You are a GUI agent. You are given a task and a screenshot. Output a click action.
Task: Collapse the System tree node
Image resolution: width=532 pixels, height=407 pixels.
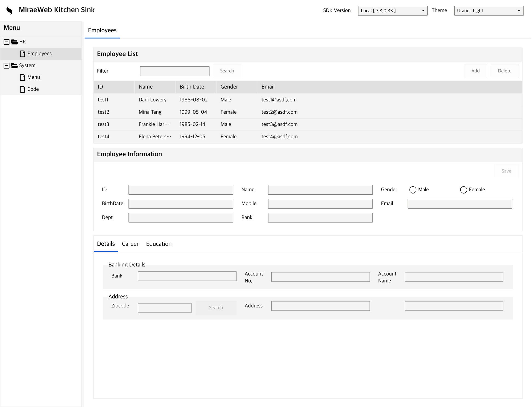pyautogui.click(x=7, y=66)
